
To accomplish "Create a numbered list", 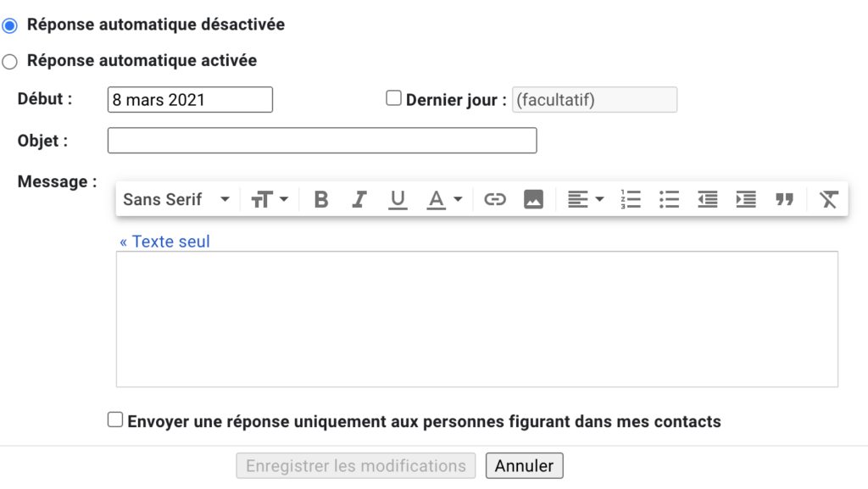I will pyautogui.click(x=631, y=200).
